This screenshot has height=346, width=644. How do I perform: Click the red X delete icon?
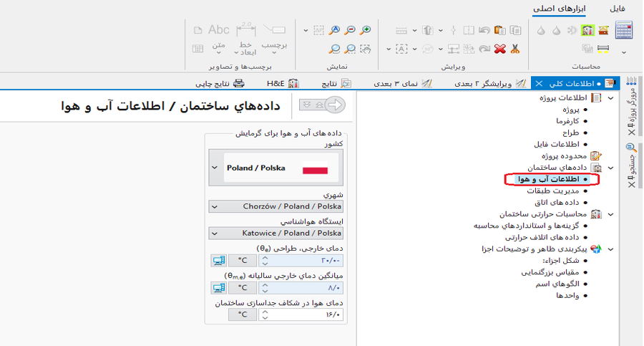pyautogui.click(x=499, y=49)
